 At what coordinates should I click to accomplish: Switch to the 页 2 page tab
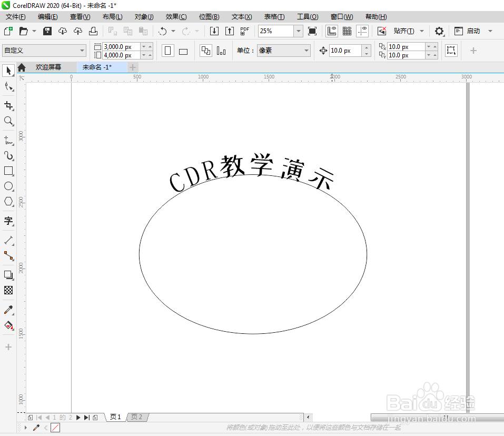coord(136,417)
